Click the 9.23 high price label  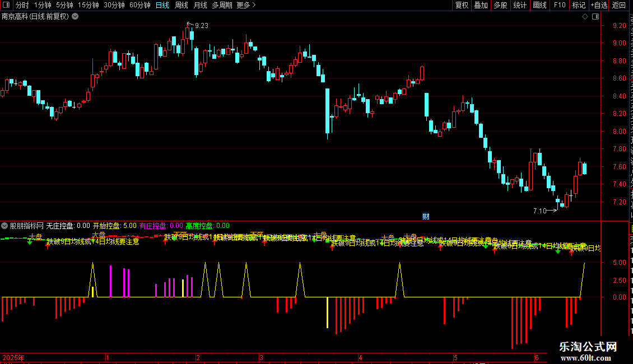click(202, 25)
